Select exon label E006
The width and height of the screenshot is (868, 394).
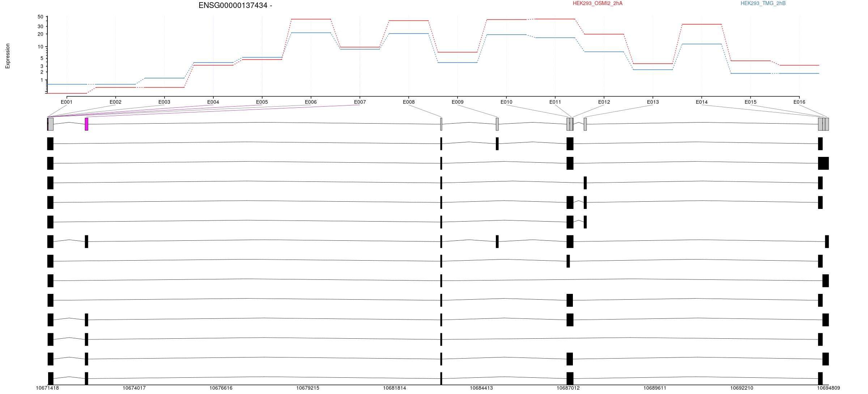311,102
